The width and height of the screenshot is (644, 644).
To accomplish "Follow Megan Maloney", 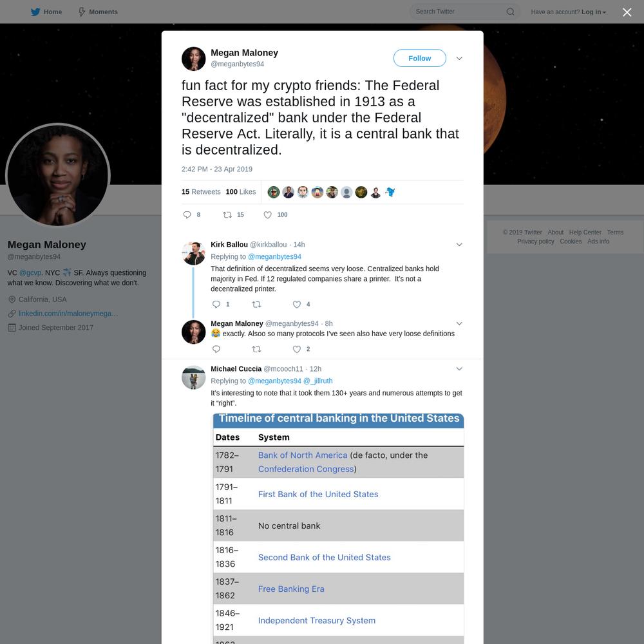I will point(419,58).
